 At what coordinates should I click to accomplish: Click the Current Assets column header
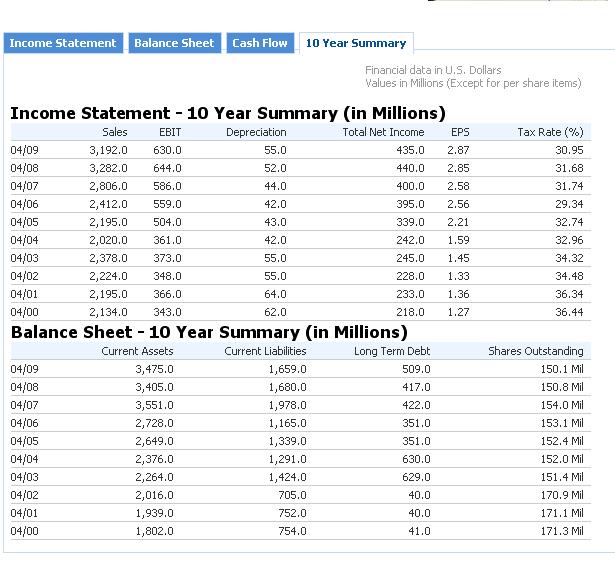coord(137,351)
